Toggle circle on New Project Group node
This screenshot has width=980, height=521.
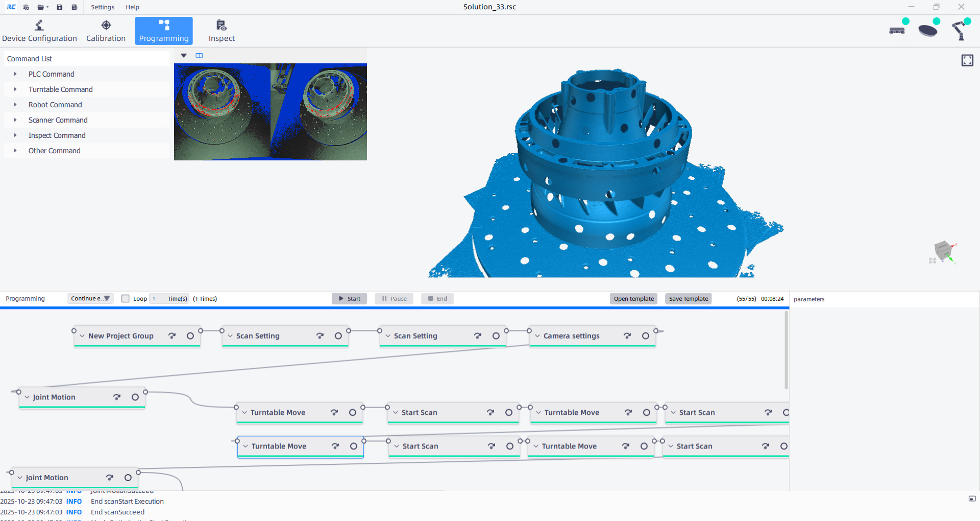click(190, 336)
